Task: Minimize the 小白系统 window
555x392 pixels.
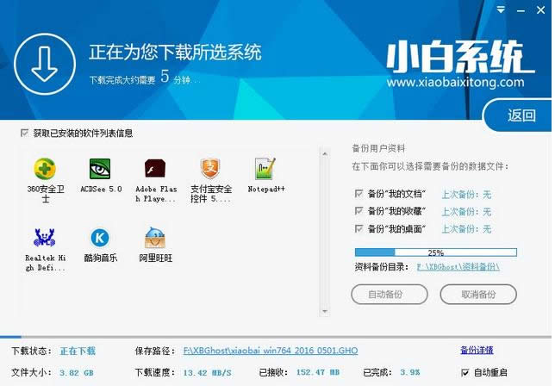Action: click(521, 10)
